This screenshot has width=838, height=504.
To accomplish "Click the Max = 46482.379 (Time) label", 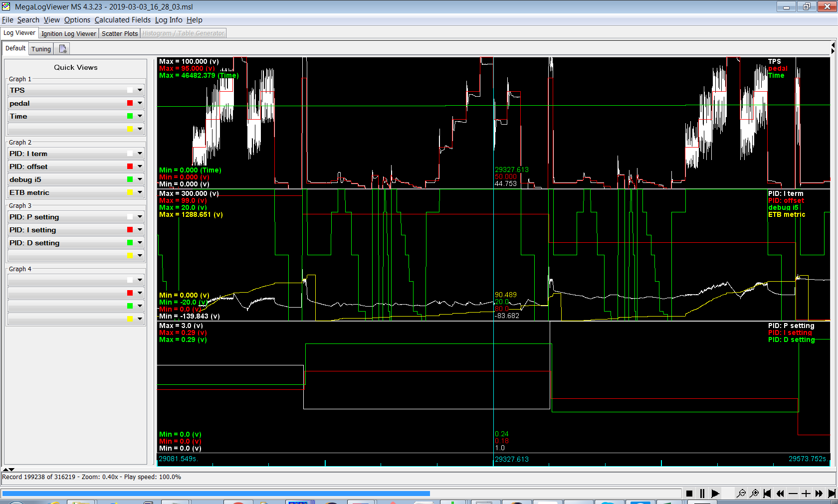I will tap(199, 75).
